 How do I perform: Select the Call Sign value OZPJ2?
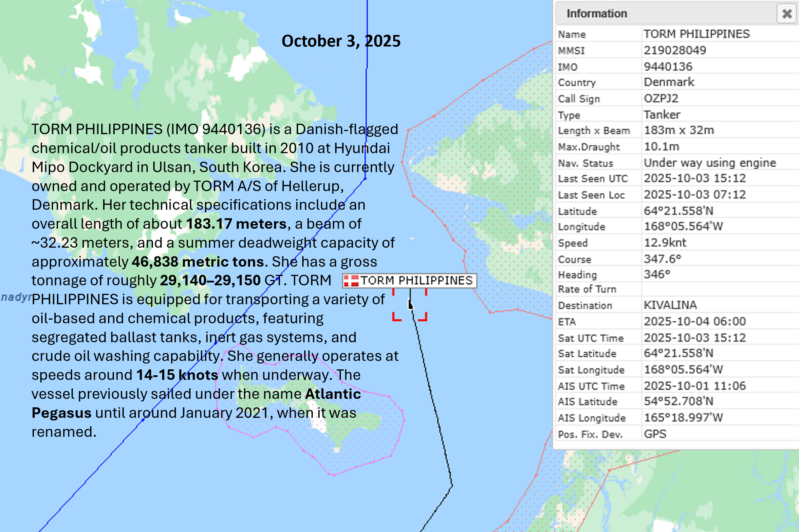coord(661,98)
